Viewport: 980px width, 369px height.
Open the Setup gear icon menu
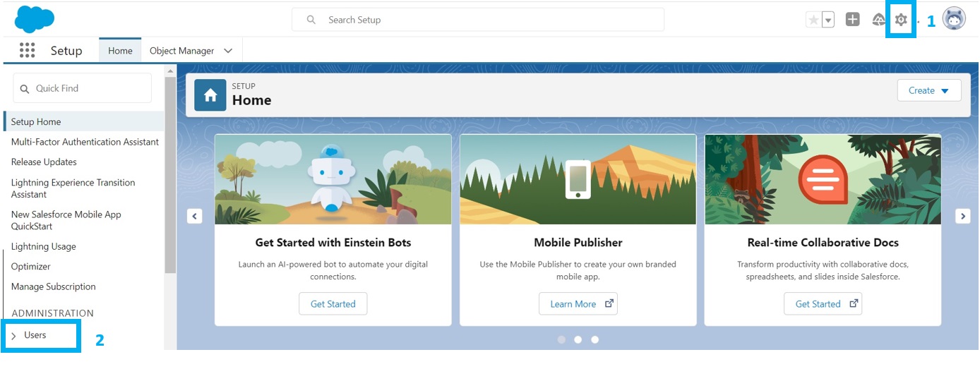pos(900,20)
